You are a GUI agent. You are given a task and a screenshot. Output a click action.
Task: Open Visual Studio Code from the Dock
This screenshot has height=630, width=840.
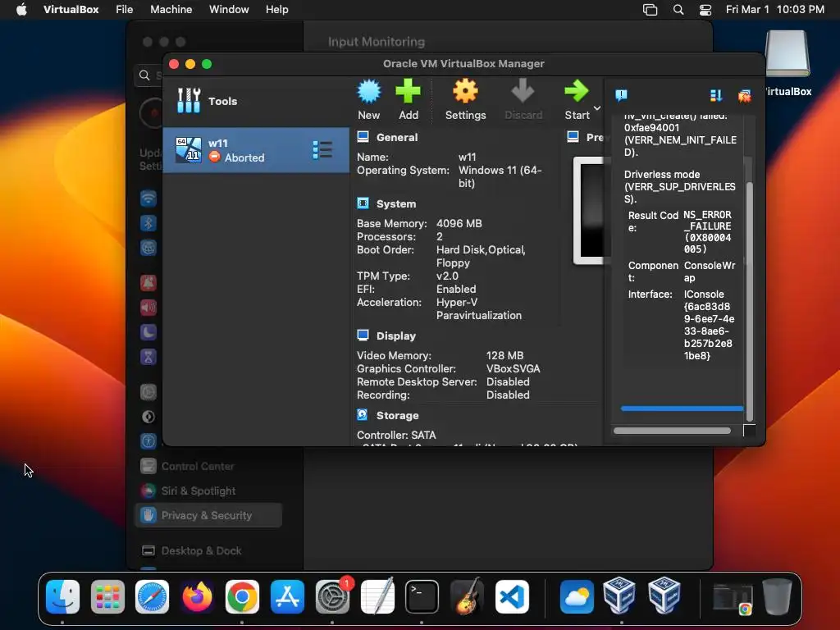[x=512, y=596]
